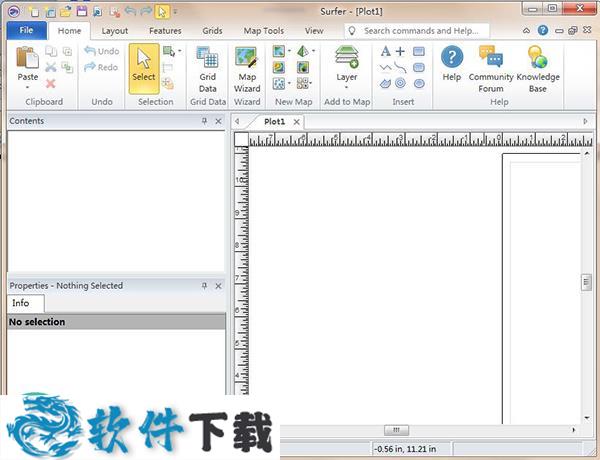This screenshot has width=600, height=460.
Task: Click New Worksheet icon in quick access toolbar
Action: click(x=50, y=11)
